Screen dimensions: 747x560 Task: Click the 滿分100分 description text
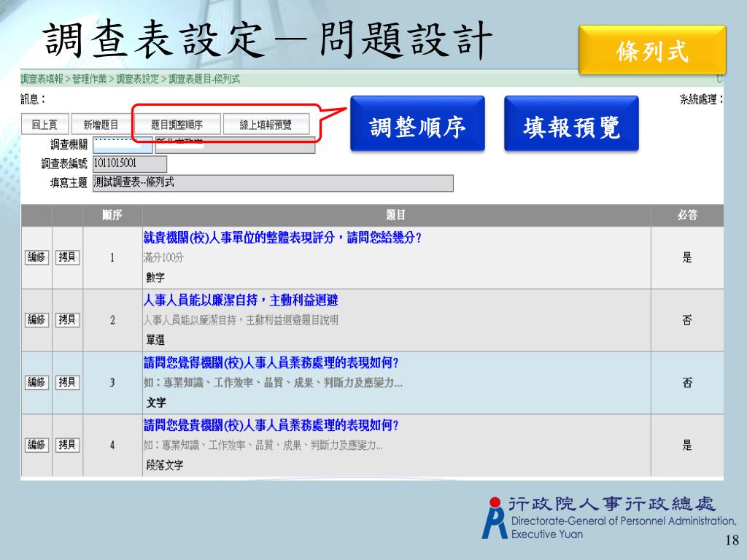[x=163, y=257]
